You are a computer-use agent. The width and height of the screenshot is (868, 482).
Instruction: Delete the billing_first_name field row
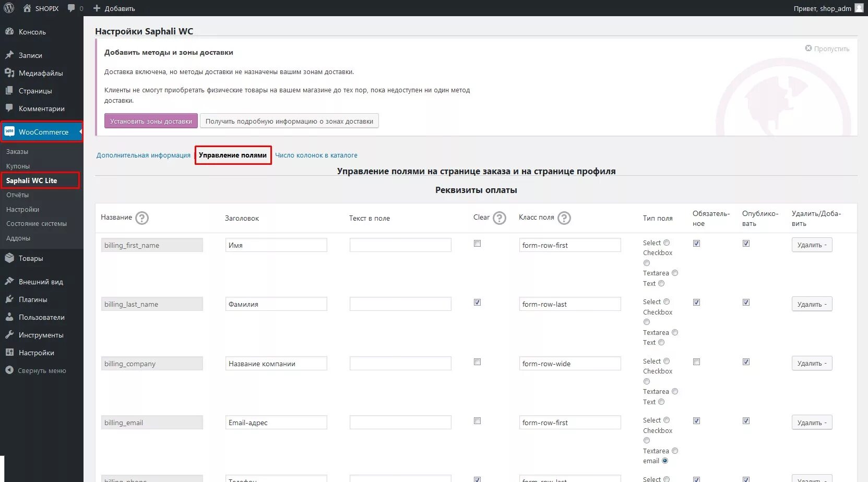tap(812, 245)
